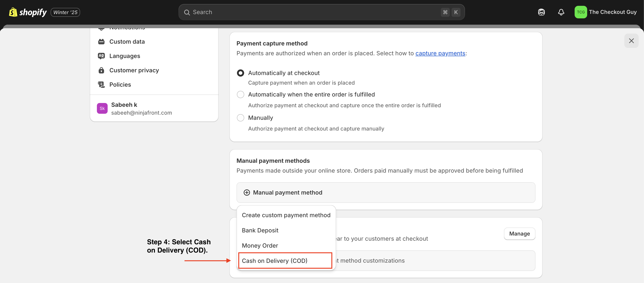
Task: Click the Custom data icon
Action: tap(101, 42)
